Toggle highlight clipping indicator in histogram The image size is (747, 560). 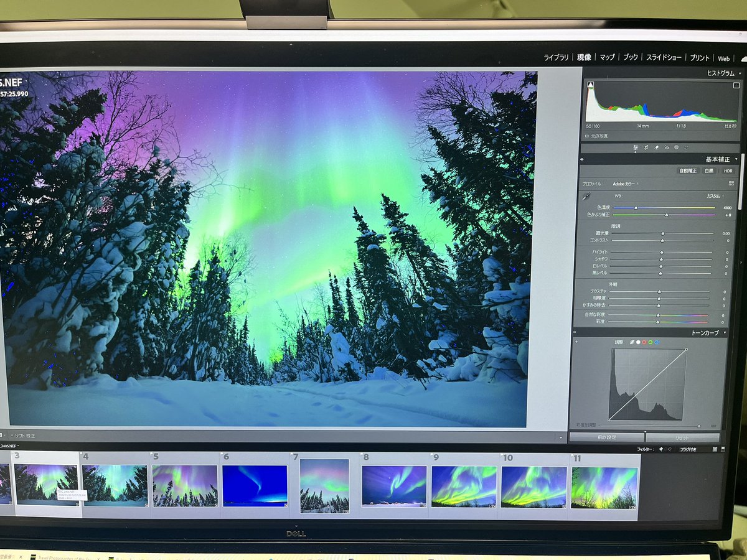736,85
